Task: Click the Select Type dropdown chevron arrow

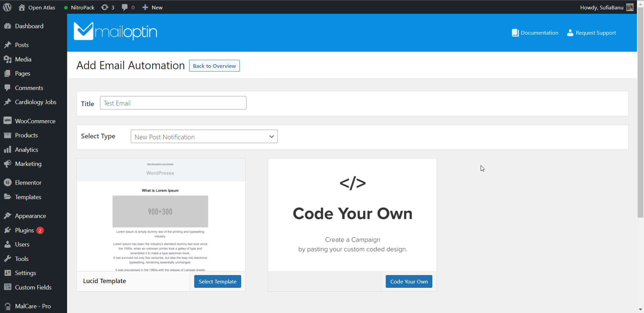Action: click(x=271, y=137)
